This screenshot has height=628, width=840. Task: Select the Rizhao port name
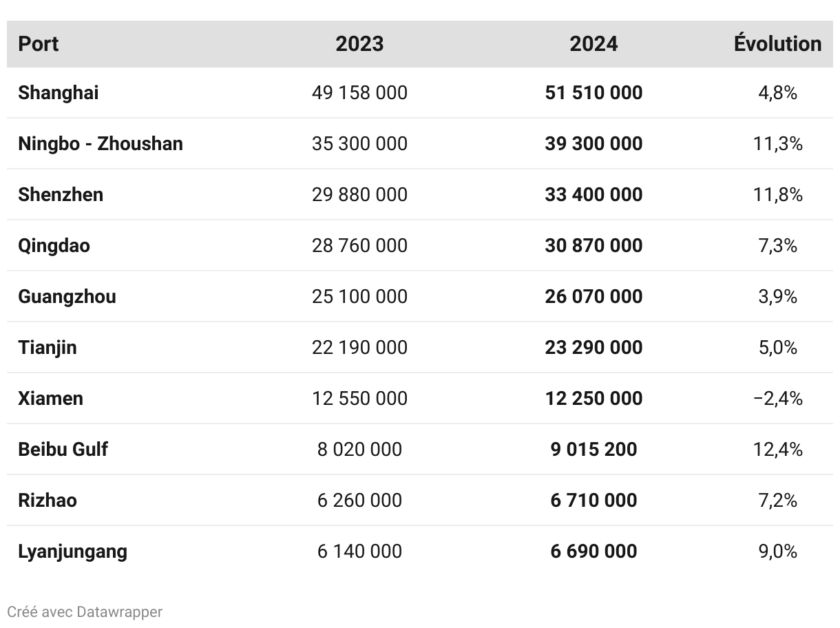click(48, 501)
